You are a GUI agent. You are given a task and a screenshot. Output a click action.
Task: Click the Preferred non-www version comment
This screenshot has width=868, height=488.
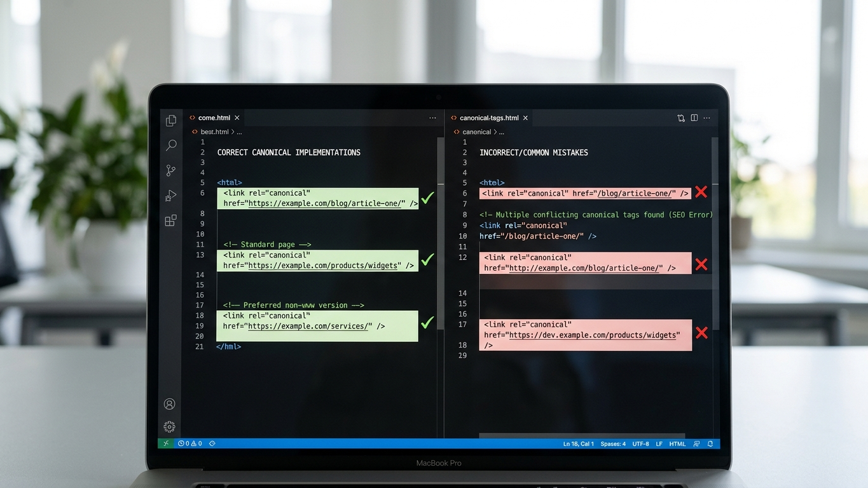tap(293, 306)
